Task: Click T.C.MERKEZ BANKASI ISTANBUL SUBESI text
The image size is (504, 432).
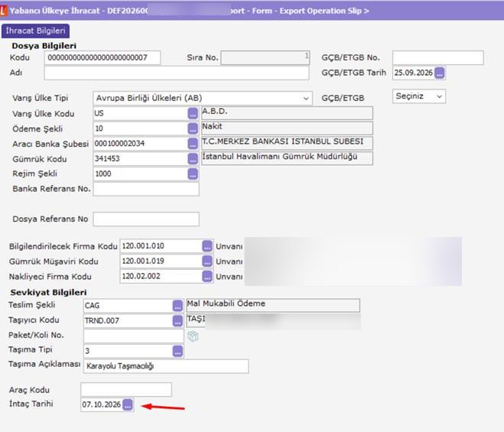Action: pyautogui.click(x=283, y=141)
